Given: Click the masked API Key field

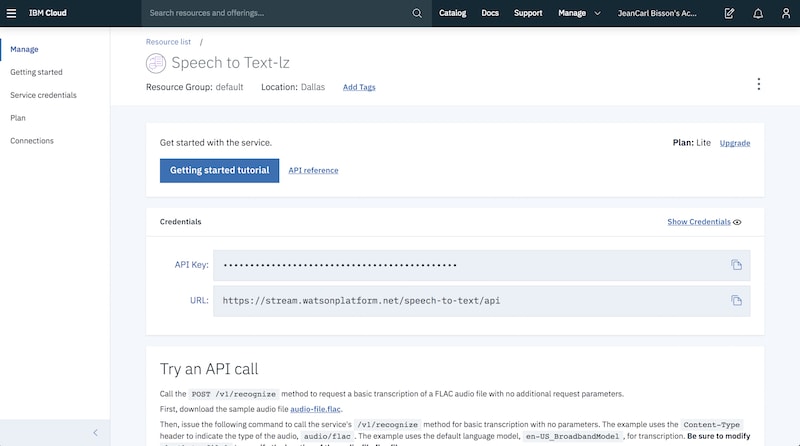Looking at the screenshot, I should 482,265.
